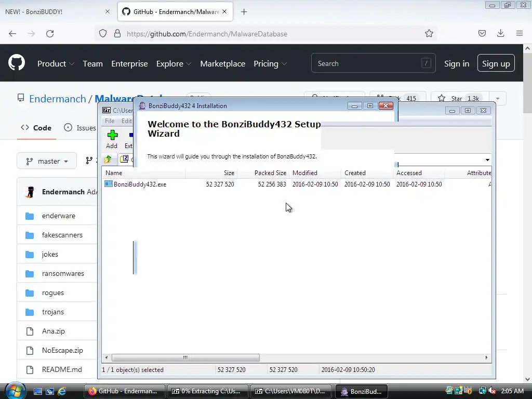Expand the Explore dropdown menu
532x399 pixels.
[174, 63]
